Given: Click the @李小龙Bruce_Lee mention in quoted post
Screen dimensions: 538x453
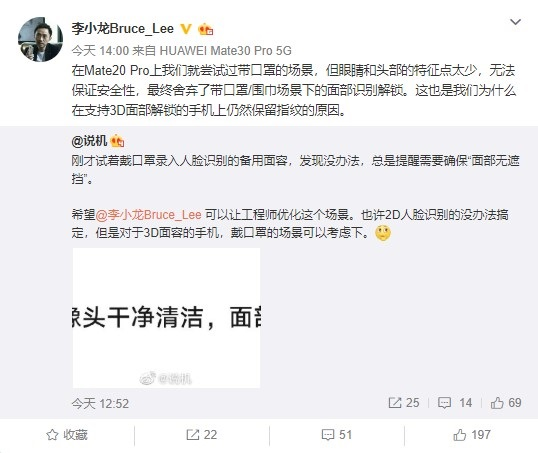Looking at the screenshot, I should coord(148,215).
